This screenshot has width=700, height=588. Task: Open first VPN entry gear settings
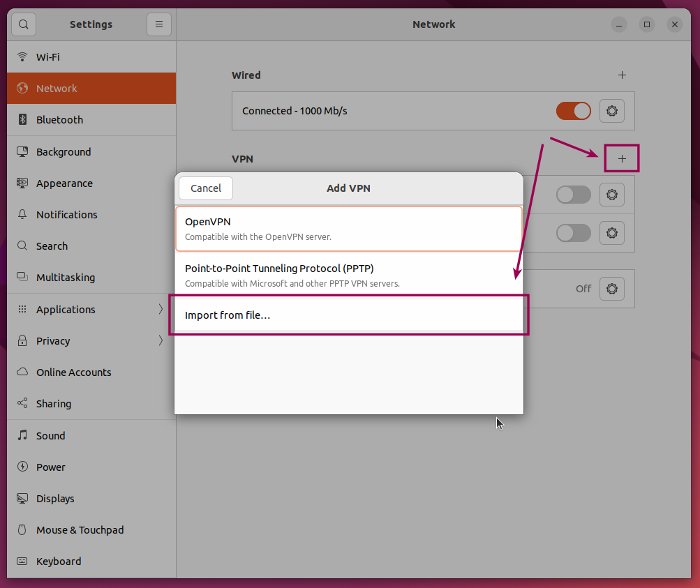coord(612,195)
